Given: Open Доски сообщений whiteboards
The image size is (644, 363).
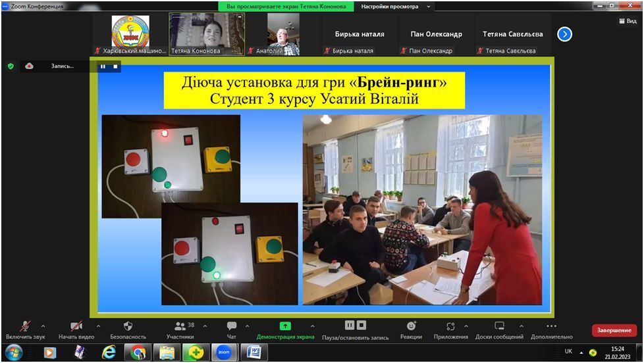Looking at the screenshot, I should (x=499, y=330).
